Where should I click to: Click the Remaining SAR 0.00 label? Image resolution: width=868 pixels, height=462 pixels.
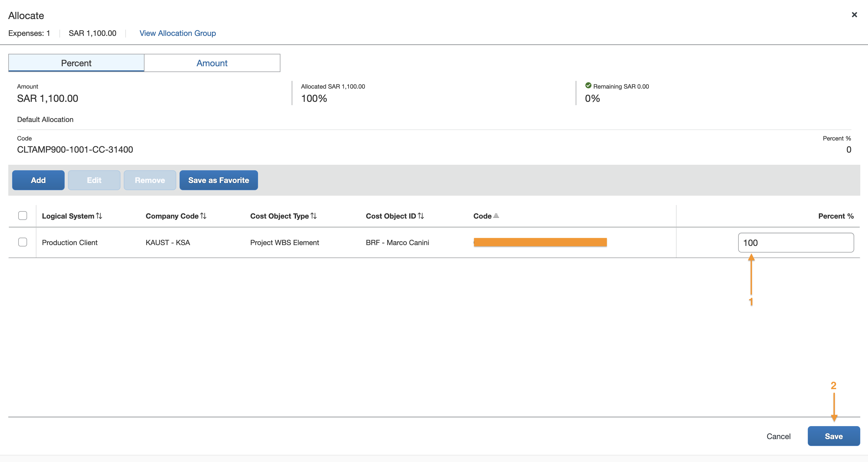pos(621,87)
